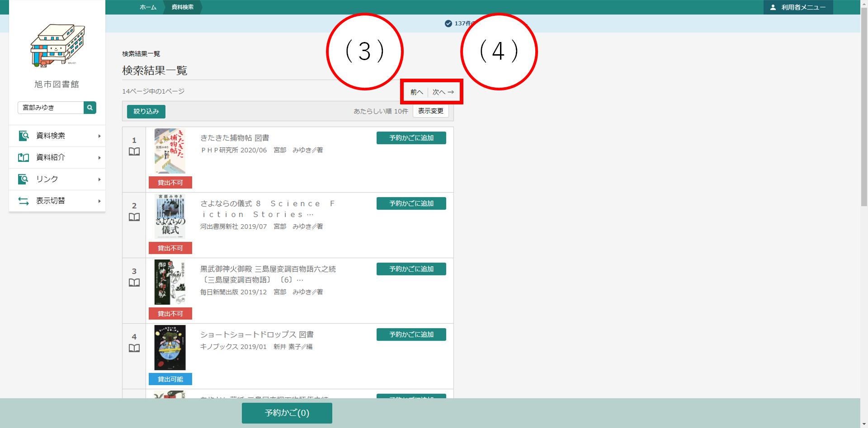The width and height of the screenshot is (868, 428).
Task: Open 資料検索 in the sidebar
Action: point(57,136)
